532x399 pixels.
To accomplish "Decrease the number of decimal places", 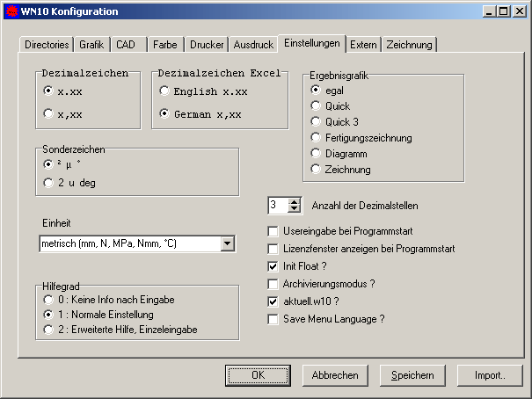I will pos(296,209).
